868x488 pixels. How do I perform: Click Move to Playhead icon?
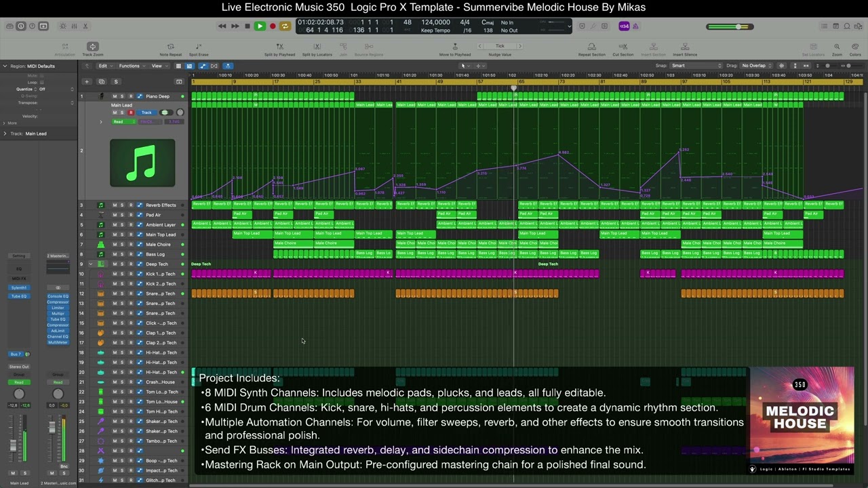tap(455, 47)
